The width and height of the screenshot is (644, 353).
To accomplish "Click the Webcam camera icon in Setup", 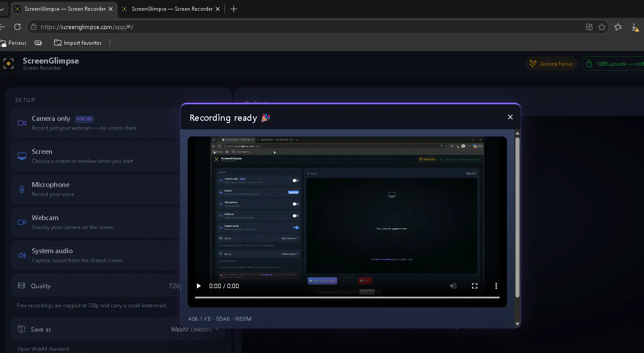I will tap(22, 222).
